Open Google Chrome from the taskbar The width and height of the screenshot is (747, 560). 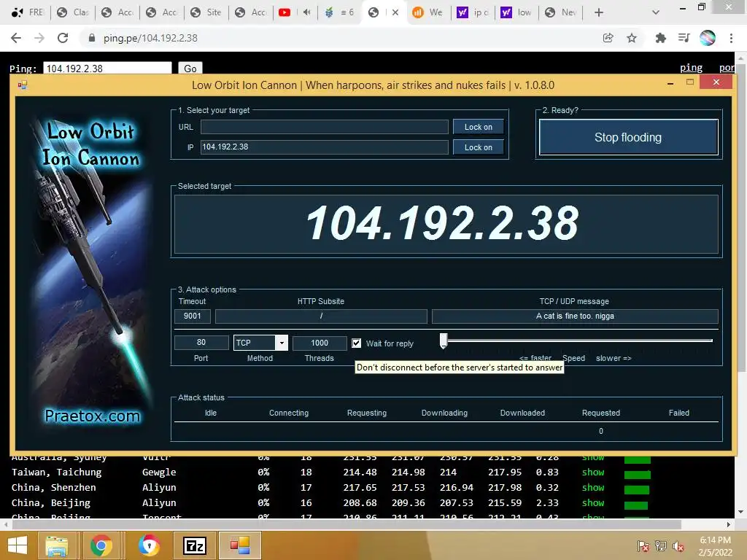coord(101,545)
